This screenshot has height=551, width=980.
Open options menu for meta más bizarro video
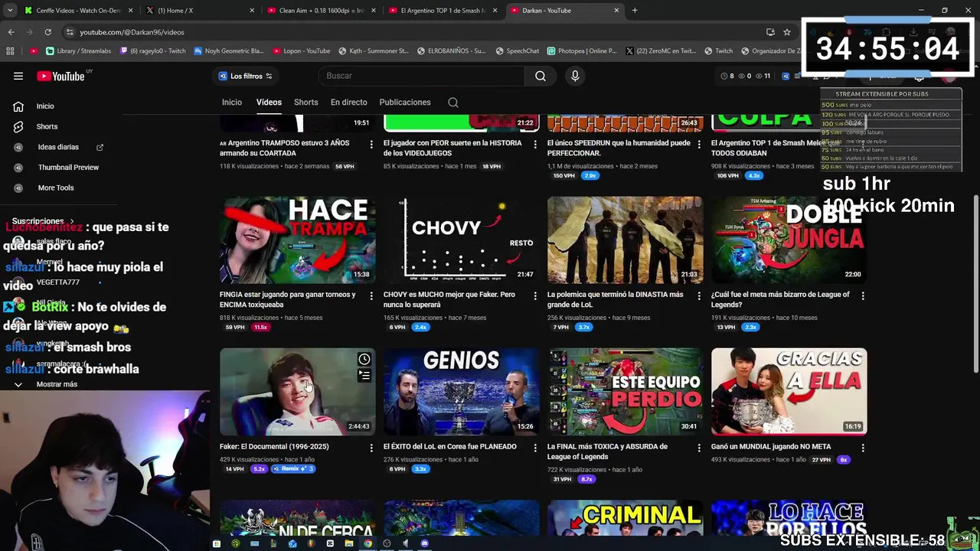point(863,295)
